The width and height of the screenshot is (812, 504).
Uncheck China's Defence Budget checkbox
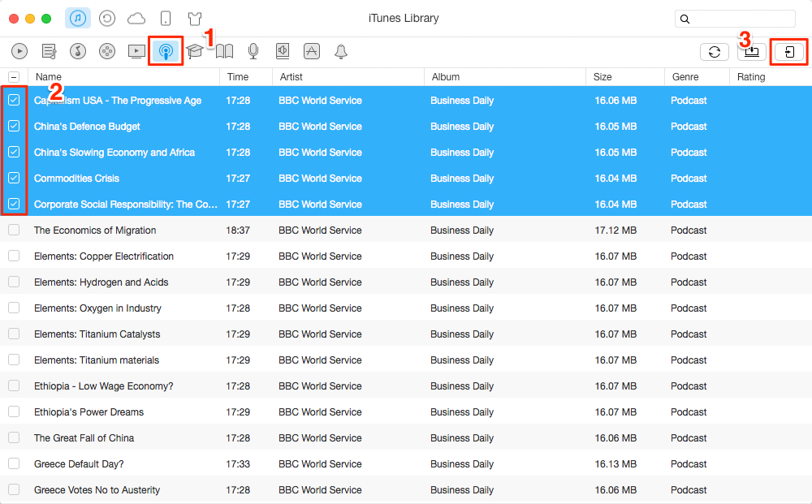[14, 126]
